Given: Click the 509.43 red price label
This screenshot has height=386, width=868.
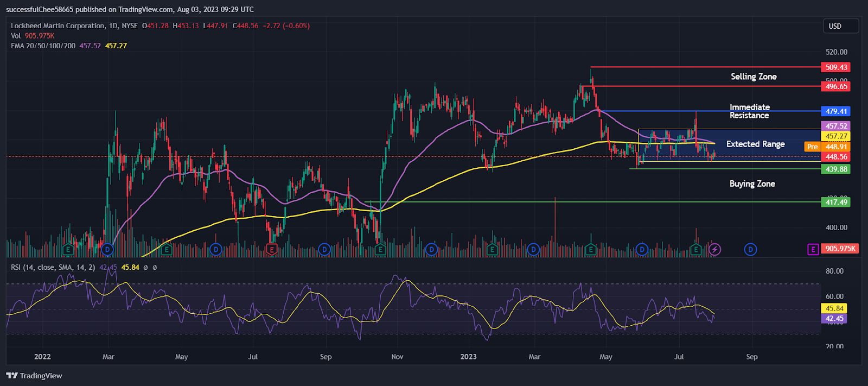Looking at the screenshot, I should point(836,67).
